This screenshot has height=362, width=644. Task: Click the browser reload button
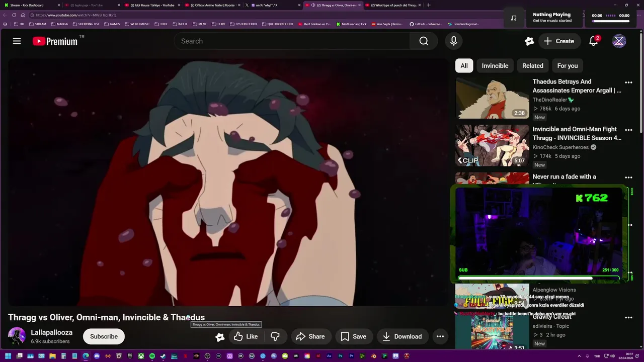pos(14,15)
